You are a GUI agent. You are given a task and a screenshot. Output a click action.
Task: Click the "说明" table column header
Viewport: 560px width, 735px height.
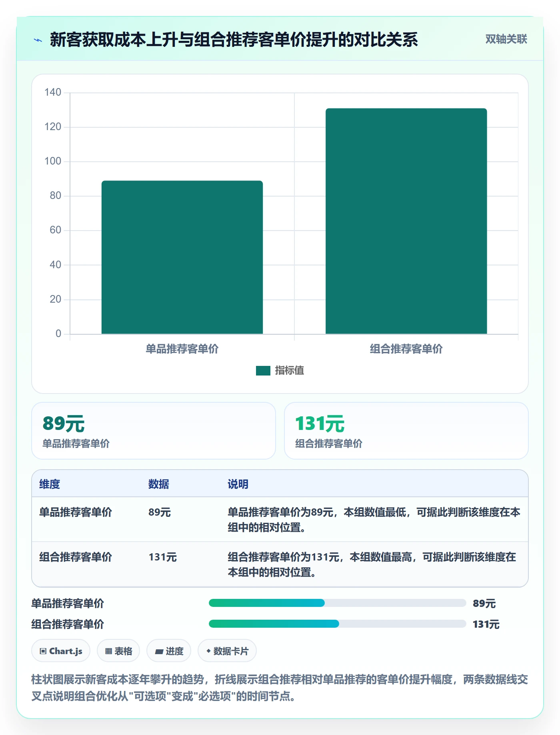pos(238,484)
